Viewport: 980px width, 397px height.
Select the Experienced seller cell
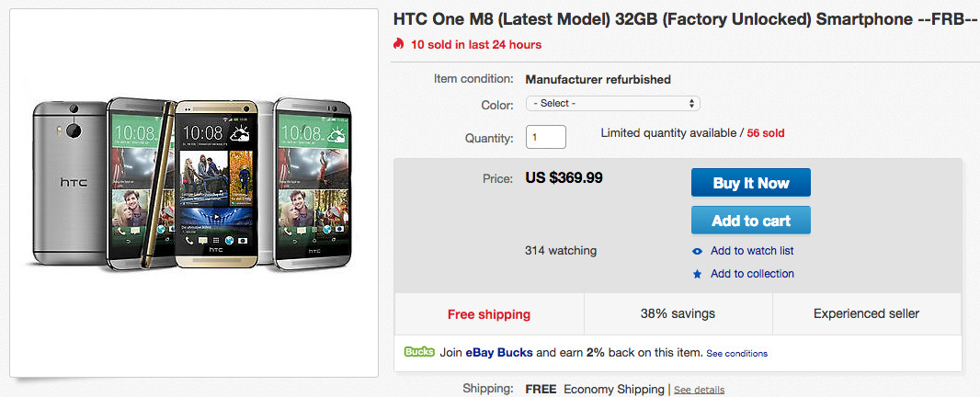[866, 314]
